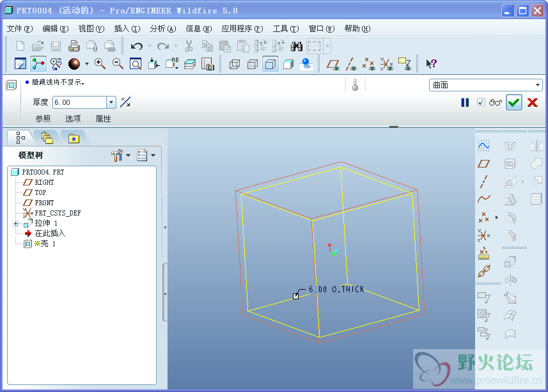Viewport: 548px width, 392px height.
Task: Click the thickness value input field
Action: pyautogui.click(x=80, y=102)
